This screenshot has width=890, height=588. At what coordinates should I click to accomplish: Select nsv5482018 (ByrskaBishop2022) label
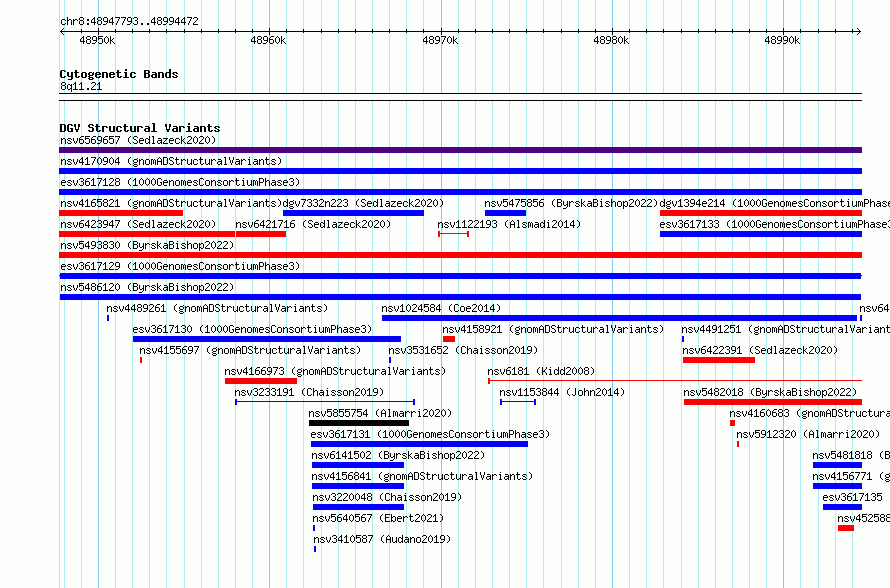770,392
